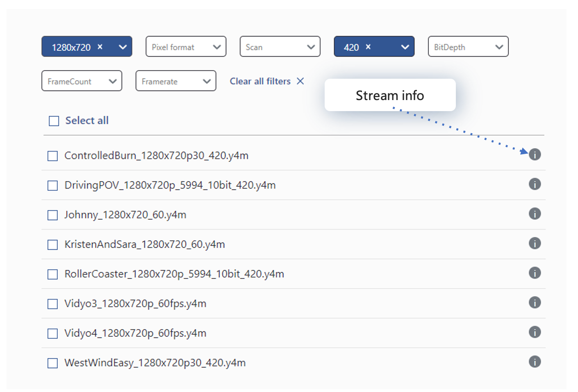The height and width of the screenshot is (392, 578).
Task: Select the Johnny_1280x720_60.y4m checkbox
Action: click(52, 215)
